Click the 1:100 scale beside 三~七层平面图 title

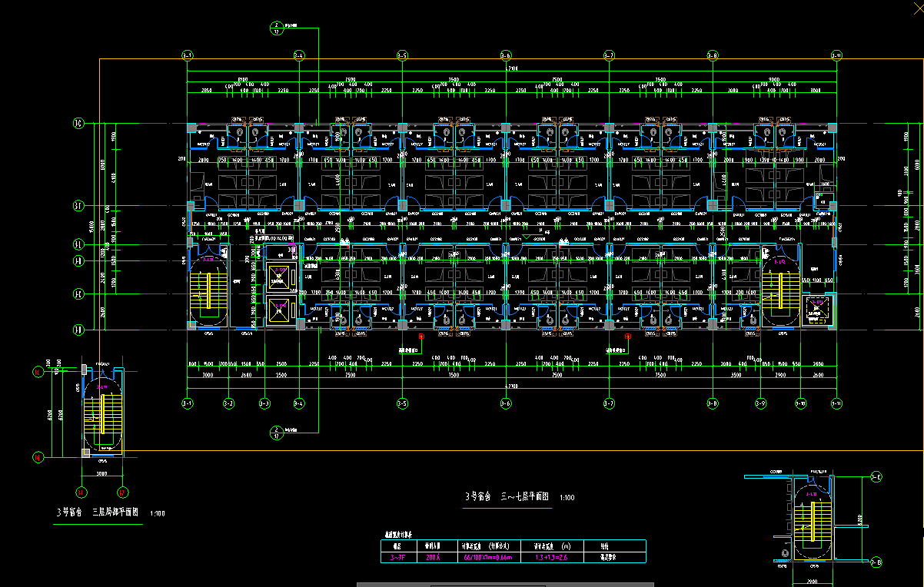[567, 498]
